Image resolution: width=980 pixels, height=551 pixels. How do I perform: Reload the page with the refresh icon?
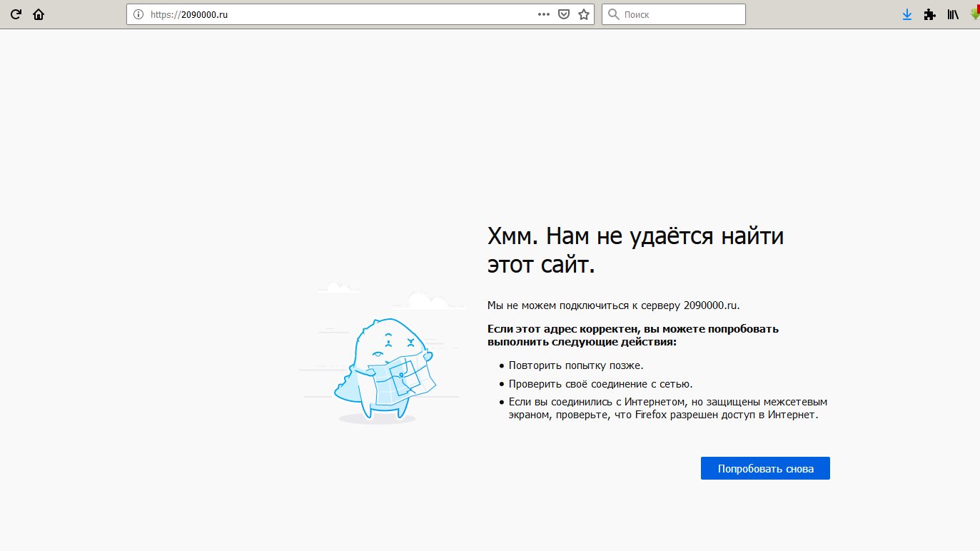(x=15, y=14)
